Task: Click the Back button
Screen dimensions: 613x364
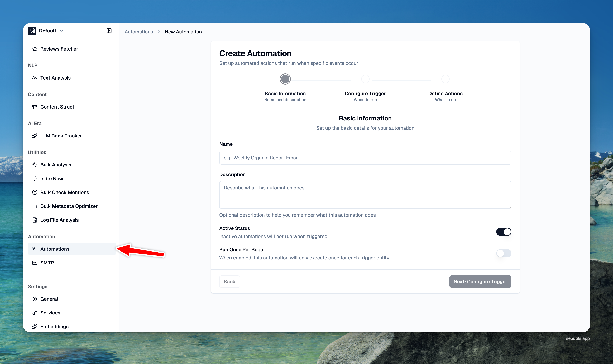Action: coord(229,282)
